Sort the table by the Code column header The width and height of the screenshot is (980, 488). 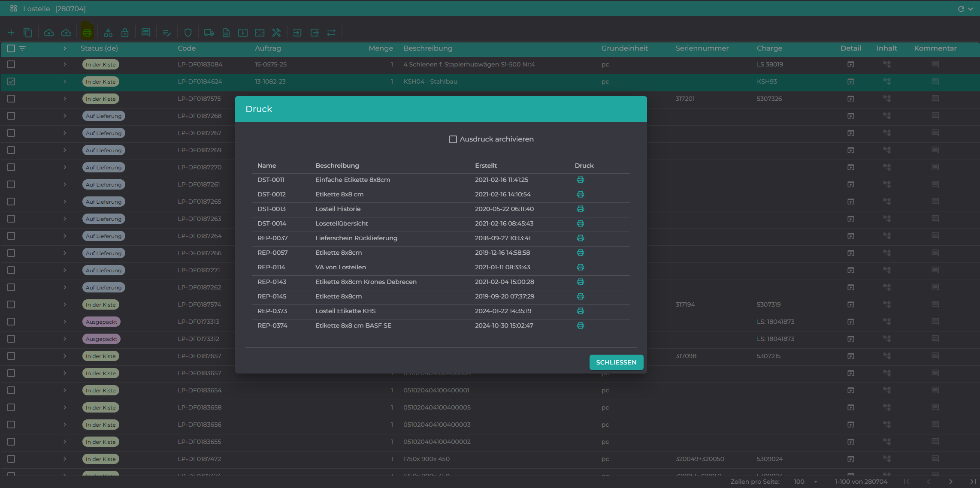(x=187, y=48)
